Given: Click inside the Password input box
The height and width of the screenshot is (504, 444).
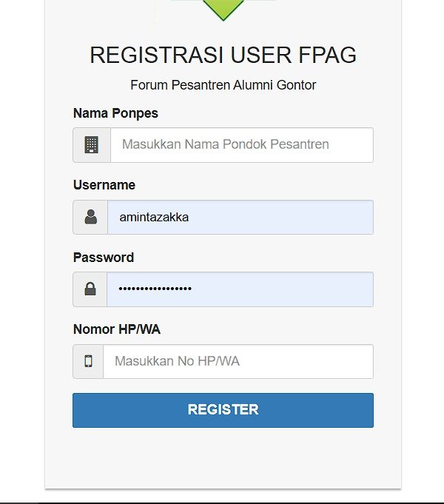Looking at the screenshot, I should pyautogui.click(x=281, y=289).
